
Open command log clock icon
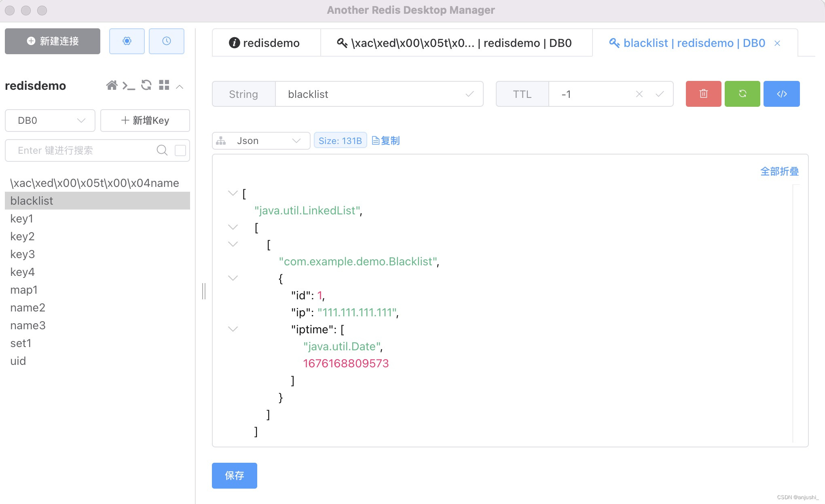coord(166,41)
